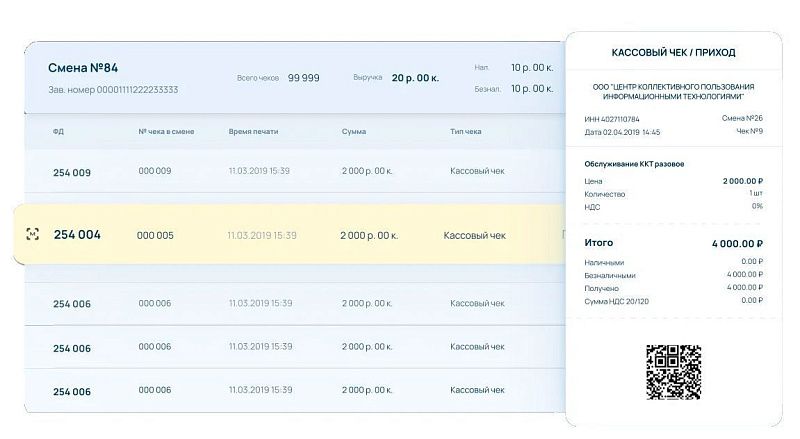800x439 pixels.
Task: Click the Количество value 1 шт
Action: [756, 193]
